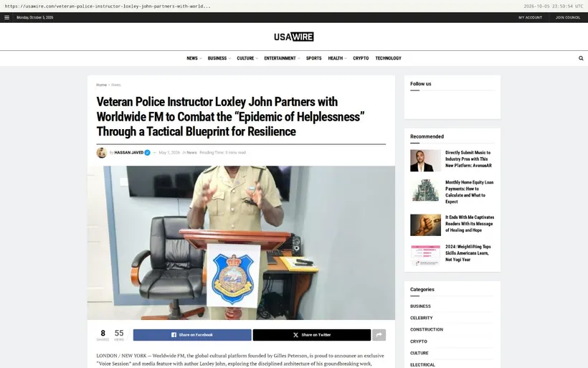Screen dimensions: 588x368
Task: Click the Recommended section heading
Action: [427, 136]
